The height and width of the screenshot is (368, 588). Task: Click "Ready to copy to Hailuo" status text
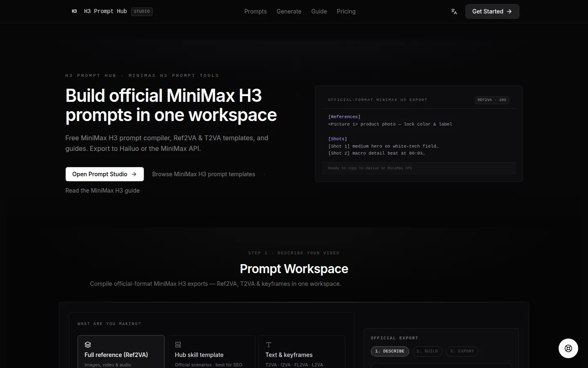(x=370, y=168)
